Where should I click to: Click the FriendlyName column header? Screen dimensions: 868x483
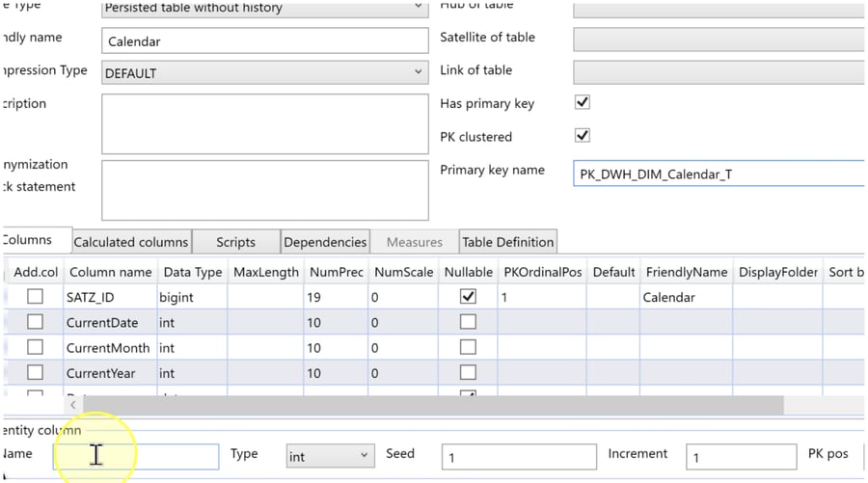pyautogui.click(x=687, y=272)
